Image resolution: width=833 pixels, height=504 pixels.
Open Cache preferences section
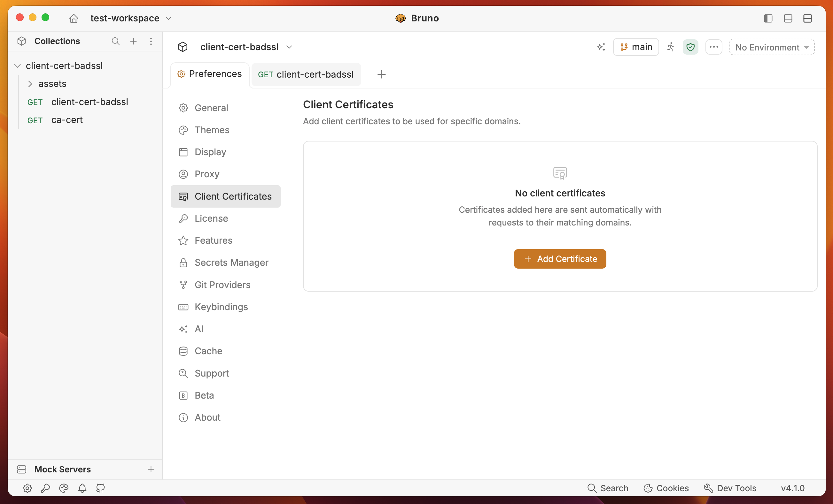[x=225, y=351]
